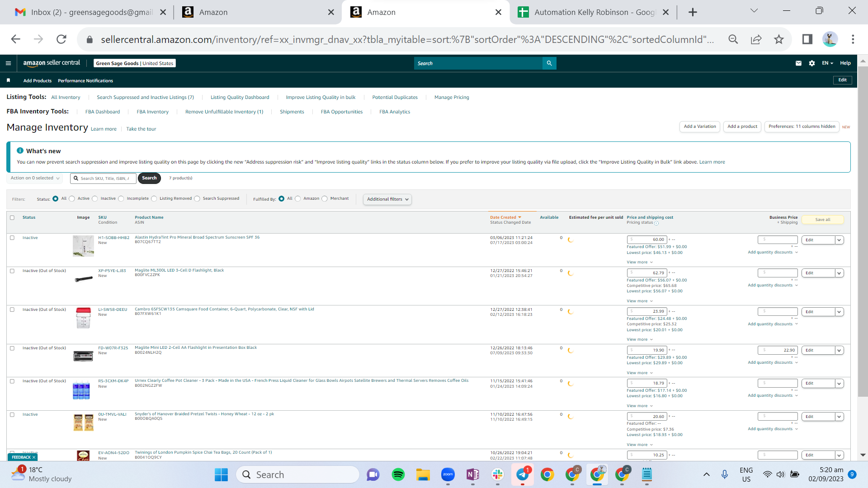The height and width of the screenshot is (488, 868).
Task: Expand Add quantity discounts for Snyder's pretzel row
Action: (x=773, y=429)
